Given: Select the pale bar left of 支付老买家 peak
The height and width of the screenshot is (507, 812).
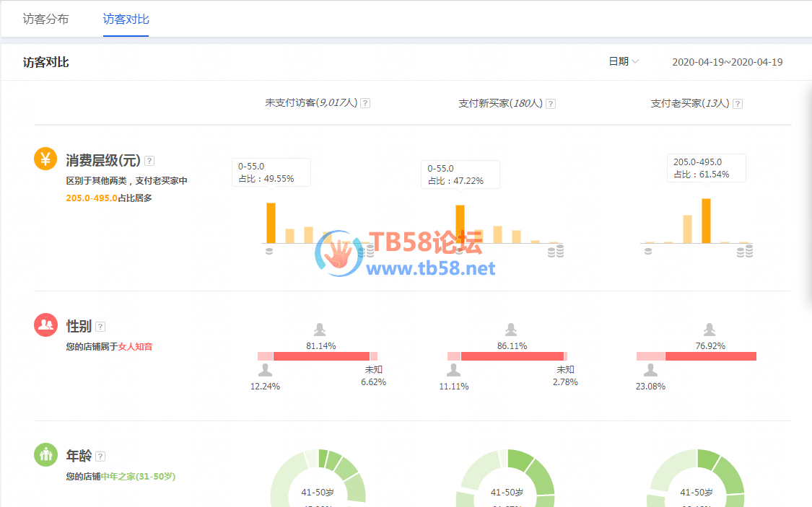Looking at the screenshot, I should point(687,229).
